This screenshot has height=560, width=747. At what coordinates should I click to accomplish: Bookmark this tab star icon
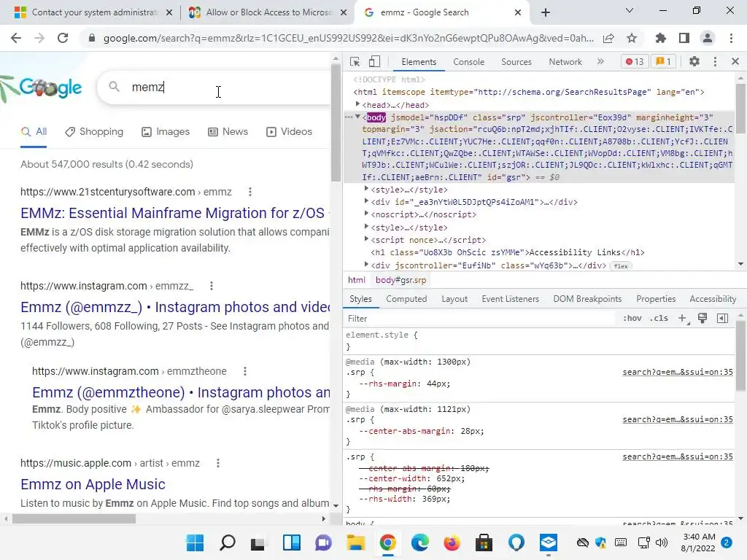pos(632,38)
